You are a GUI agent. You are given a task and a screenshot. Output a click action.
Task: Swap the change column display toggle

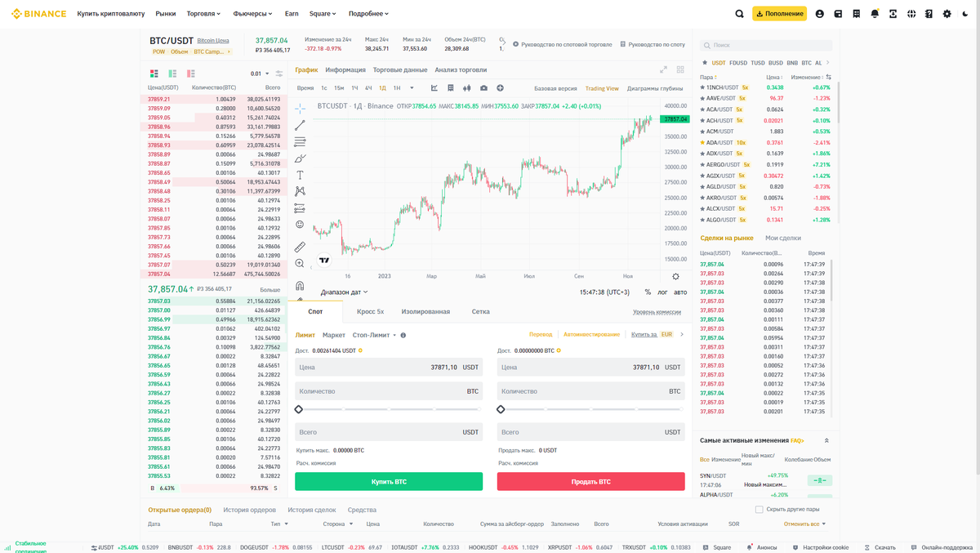pyautogui.click(x=828, y=77)
